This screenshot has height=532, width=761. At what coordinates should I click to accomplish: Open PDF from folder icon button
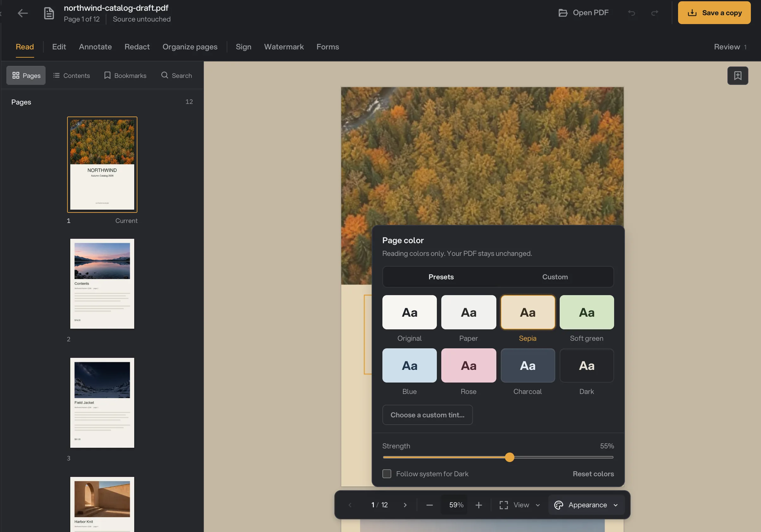coord(584,13)
